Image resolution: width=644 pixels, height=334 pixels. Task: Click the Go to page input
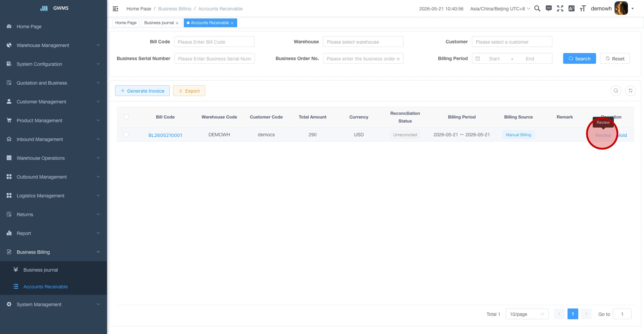(622, 314)
